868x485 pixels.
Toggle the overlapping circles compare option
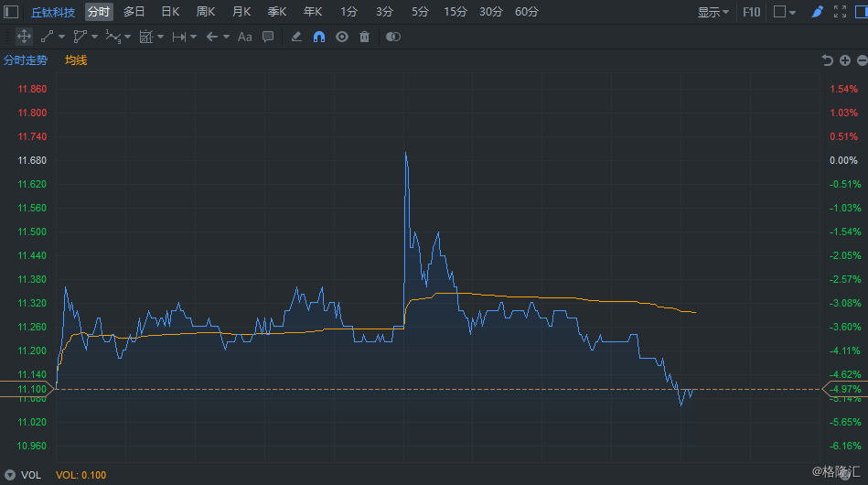[393, 37]
